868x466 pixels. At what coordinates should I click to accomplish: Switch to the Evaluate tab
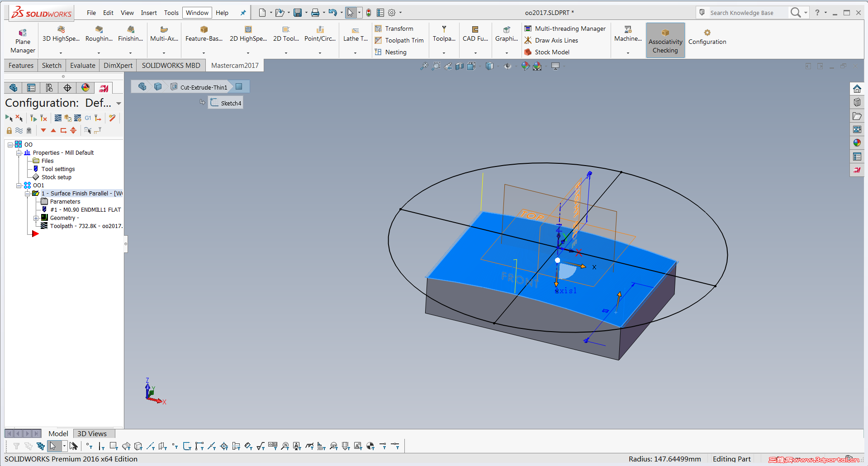[83, 66]
